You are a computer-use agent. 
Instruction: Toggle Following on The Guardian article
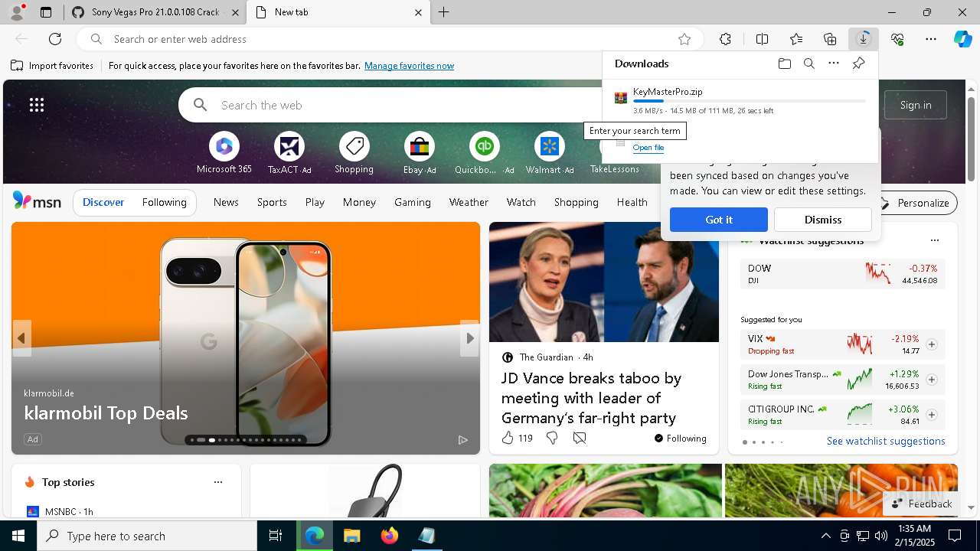click(x=680, y=439)
